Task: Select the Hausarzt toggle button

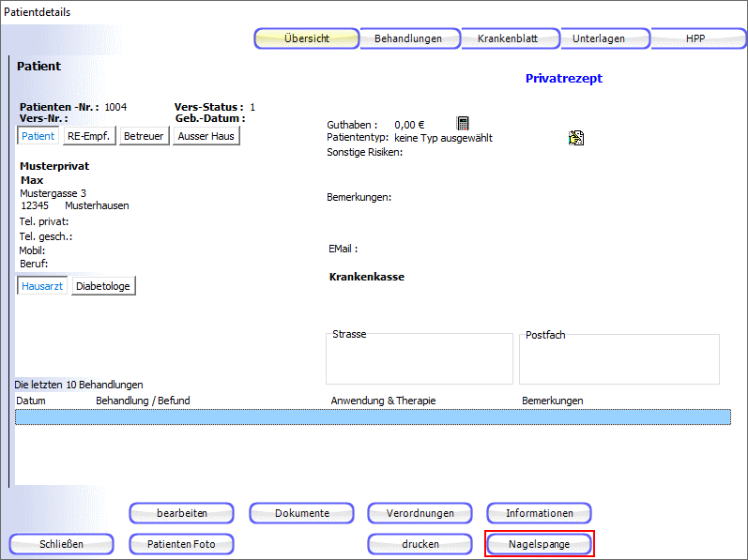Action: 42,286
